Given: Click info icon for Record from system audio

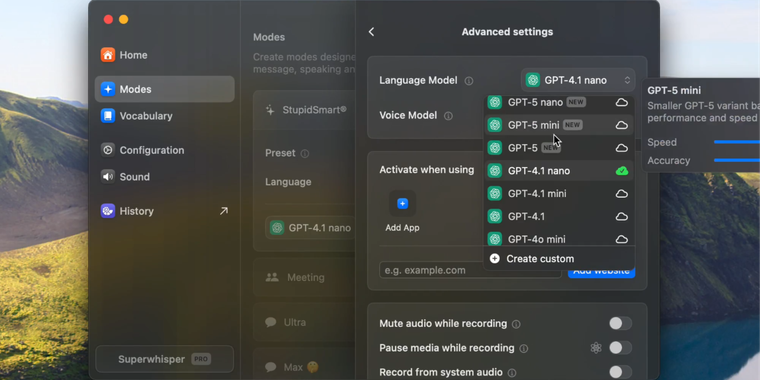Looking at the screenshot, I should (x=512, y=373).
